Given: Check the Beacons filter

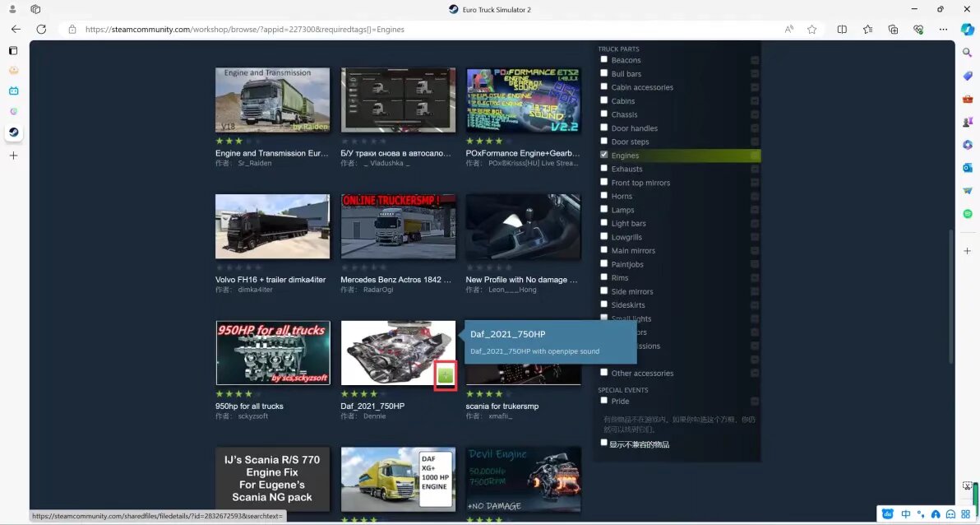Looking at the screenshot, I should (x=603, y=59).
